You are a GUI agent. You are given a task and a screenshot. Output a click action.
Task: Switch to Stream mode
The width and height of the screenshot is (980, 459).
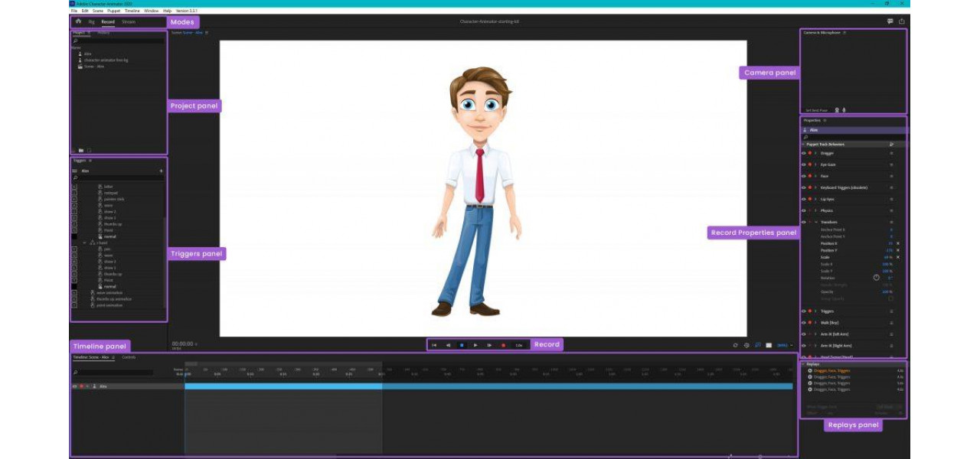tap(129, 22)
